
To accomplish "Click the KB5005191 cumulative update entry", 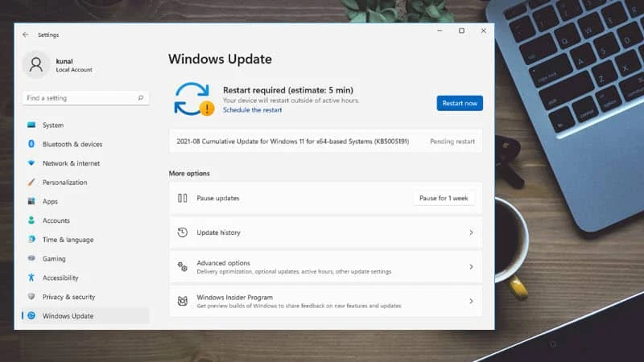I will click(x=325, y=142).
